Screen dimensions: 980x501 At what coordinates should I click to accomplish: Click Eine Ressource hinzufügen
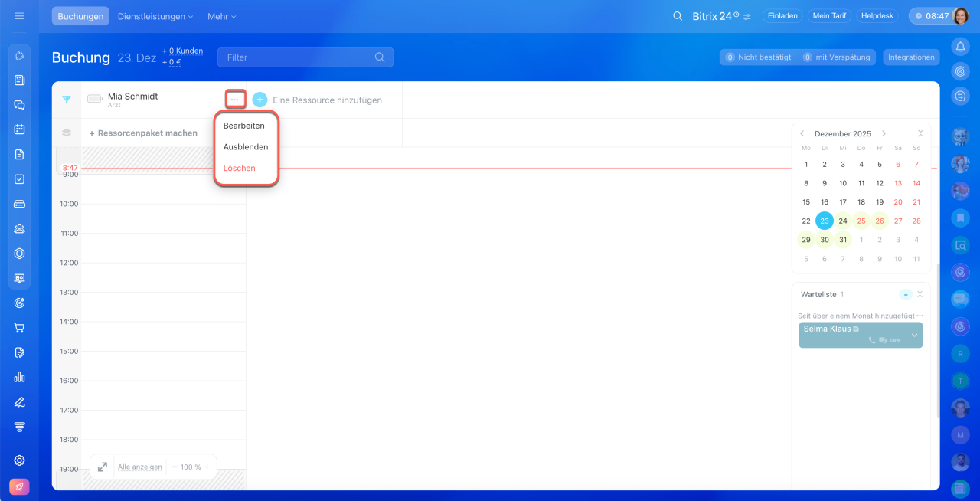coord(327,100)
